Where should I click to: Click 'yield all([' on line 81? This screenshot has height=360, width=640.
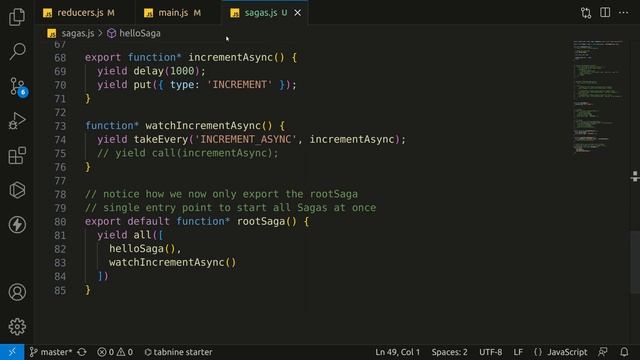(130, 235)
